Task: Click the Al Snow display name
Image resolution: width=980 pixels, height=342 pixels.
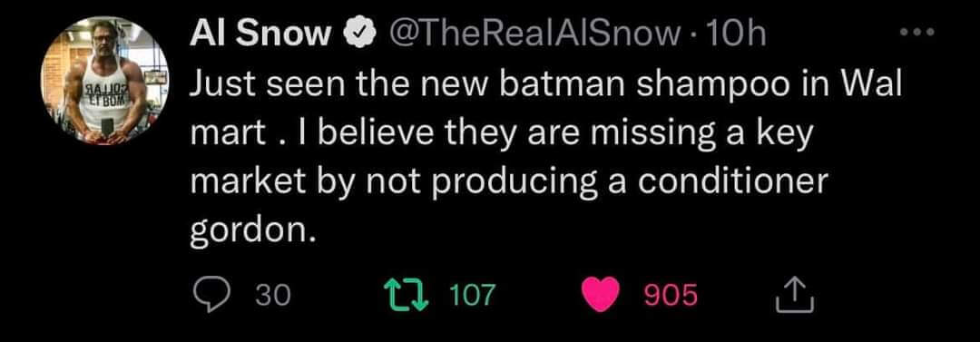Action: click(260, 36)
